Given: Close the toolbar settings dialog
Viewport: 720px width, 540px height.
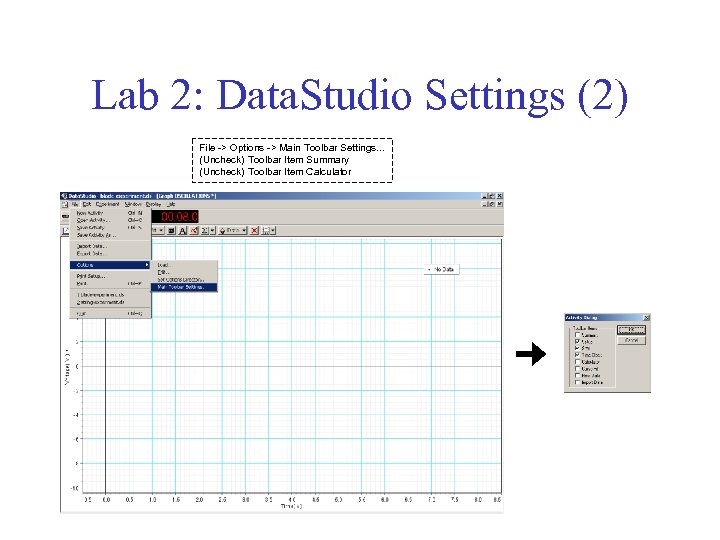Looking at the screenshot, I should pos(646,317).
